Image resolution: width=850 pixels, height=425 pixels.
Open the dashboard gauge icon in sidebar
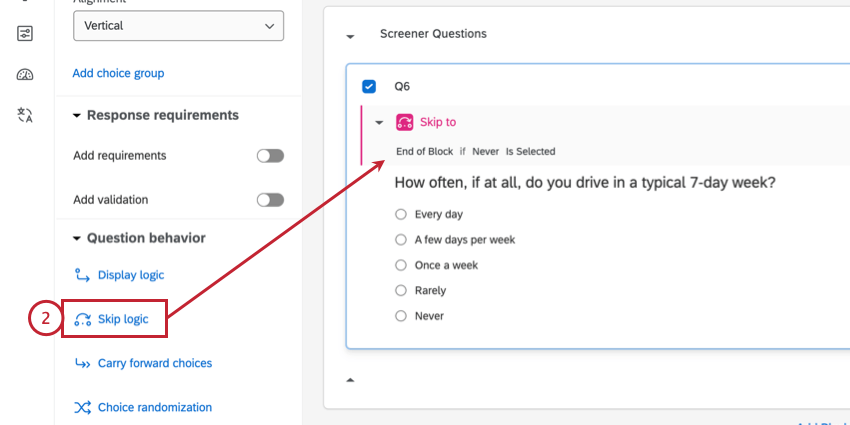click(x=25, y=75)
